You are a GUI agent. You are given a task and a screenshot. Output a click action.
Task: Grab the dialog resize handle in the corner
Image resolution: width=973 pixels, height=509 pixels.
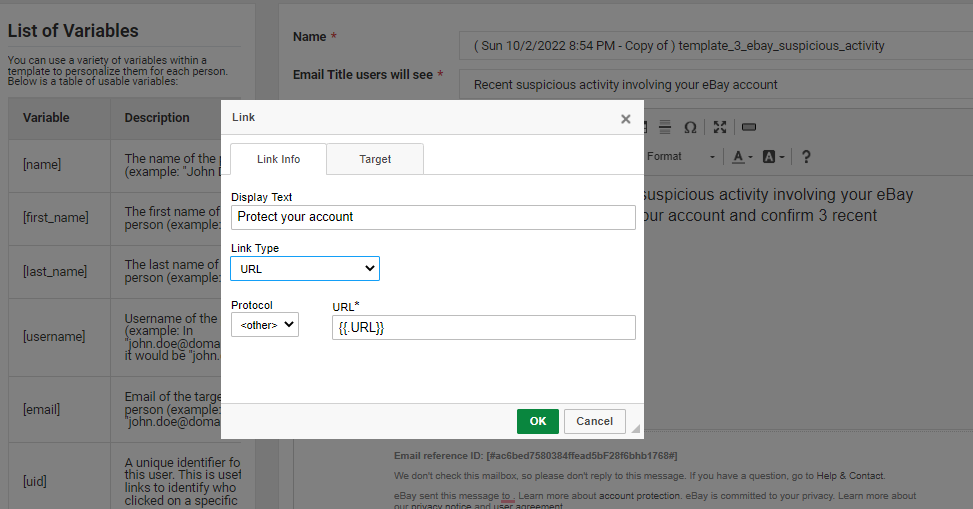click(x=635, y=428)
